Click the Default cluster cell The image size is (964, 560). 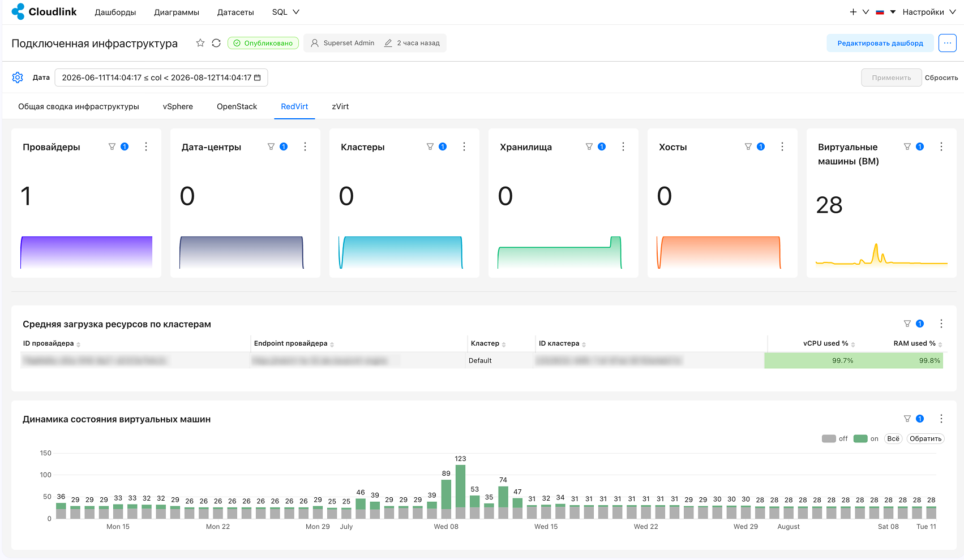(x=499, y=360)
